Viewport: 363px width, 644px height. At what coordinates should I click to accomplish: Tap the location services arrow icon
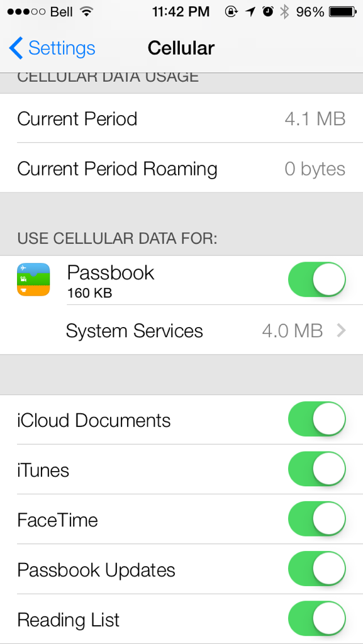pos(250,12)
